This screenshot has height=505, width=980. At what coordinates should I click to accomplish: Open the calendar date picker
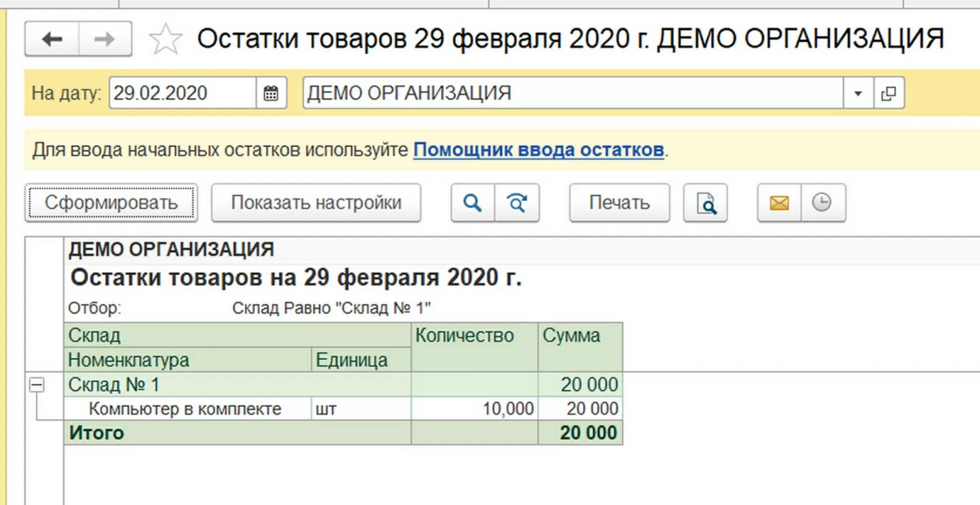pyautogui.click(x=271, y=93)
